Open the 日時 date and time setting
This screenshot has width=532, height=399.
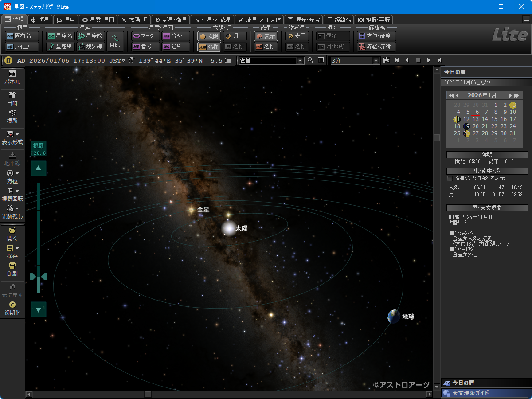pos(12,98)
